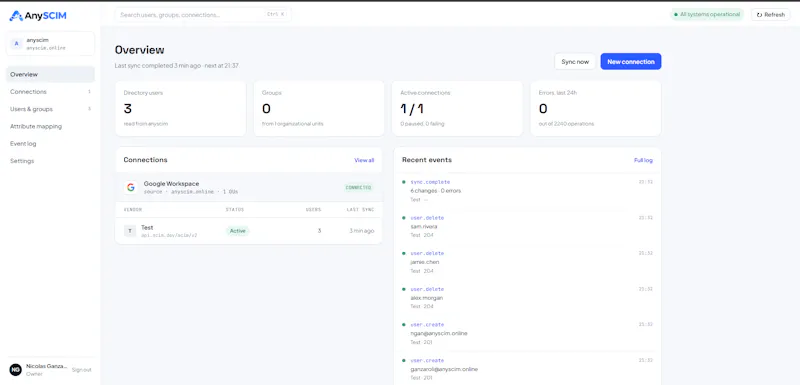Open the Google Workspace source row
800x385 pixels.
[x=248, y=187]
